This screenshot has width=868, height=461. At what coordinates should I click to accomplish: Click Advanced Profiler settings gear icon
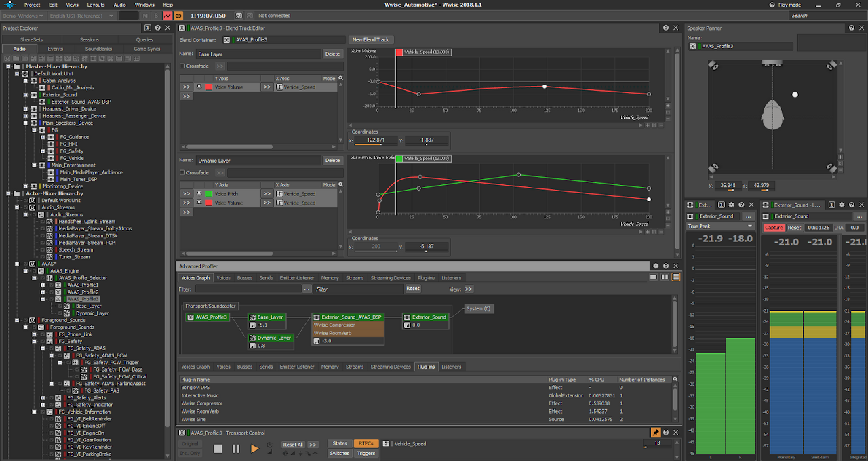tap(656, 266)
